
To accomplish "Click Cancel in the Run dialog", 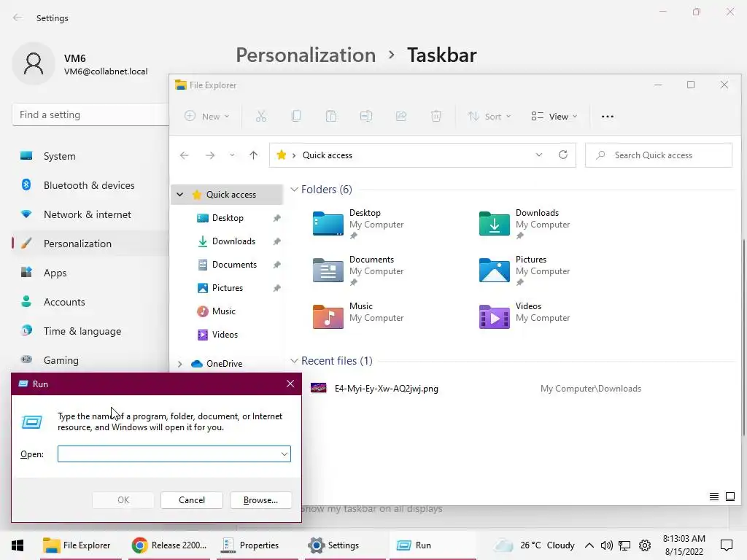I will (192, 500).
